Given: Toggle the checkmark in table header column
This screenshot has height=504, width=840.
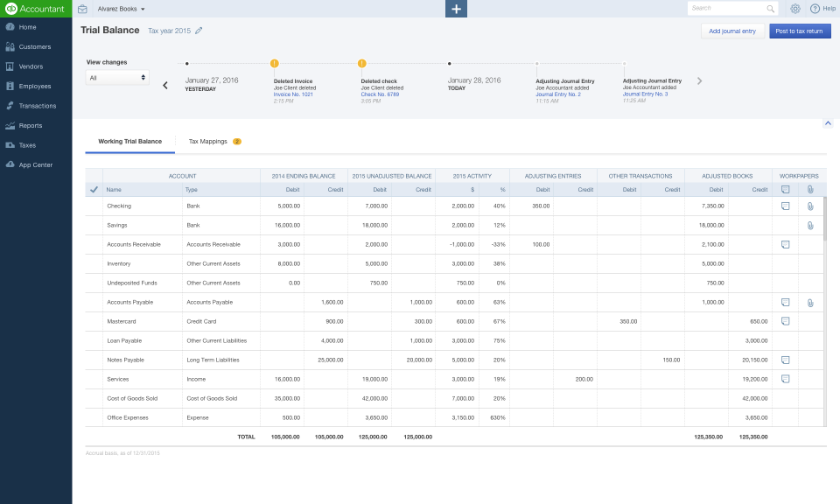Looking at the screenshot, I should (x=94, y=189).
